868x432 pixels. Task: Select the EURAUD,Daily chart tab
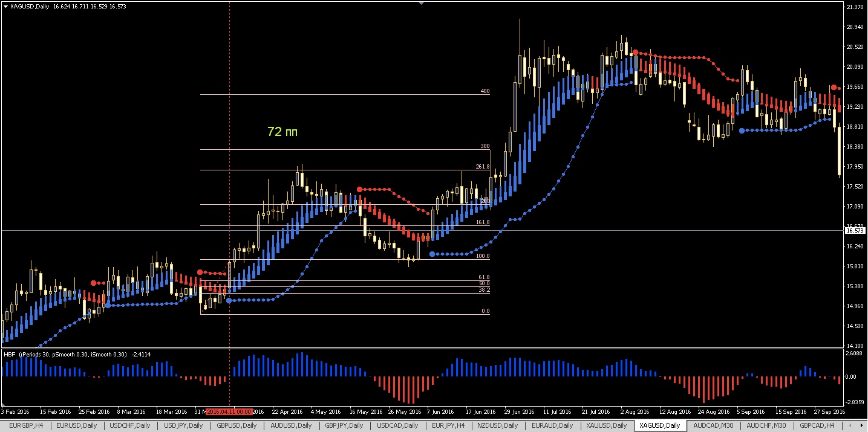pyautogui.click(x=552, y=426)
